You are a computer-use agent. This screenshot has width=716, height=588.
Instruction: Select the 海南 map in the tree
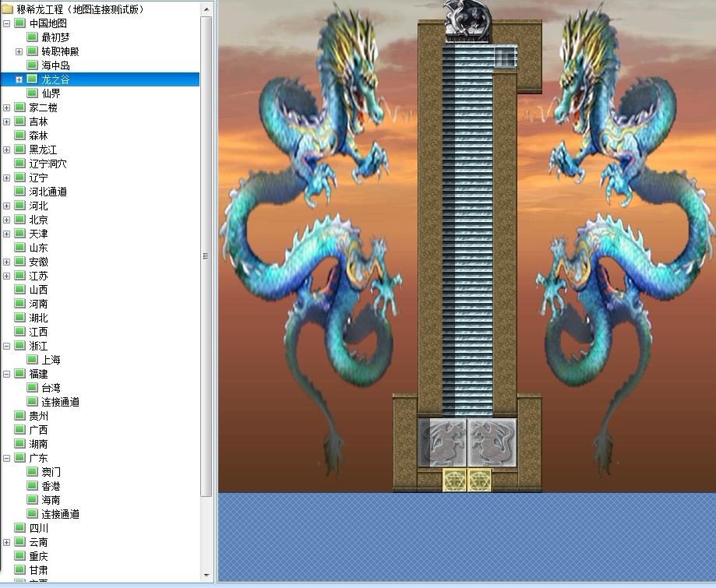pyautogui.click(x=51, y=500)
